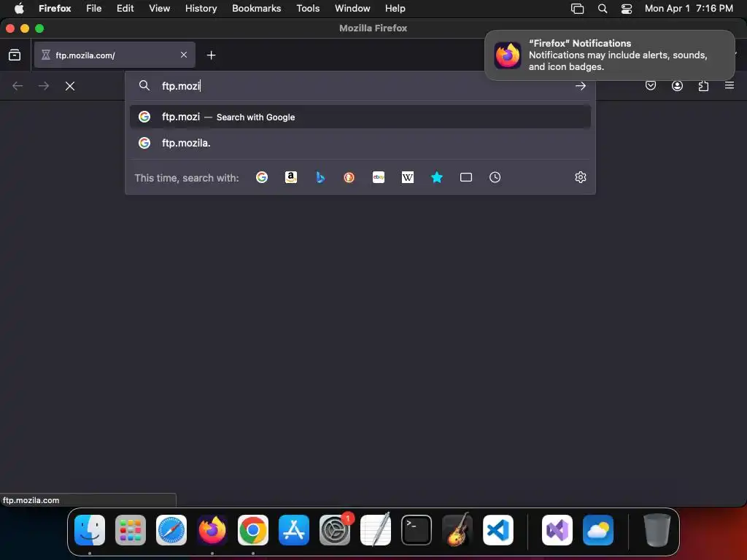Open the View menu

click(x=160, y=8)
